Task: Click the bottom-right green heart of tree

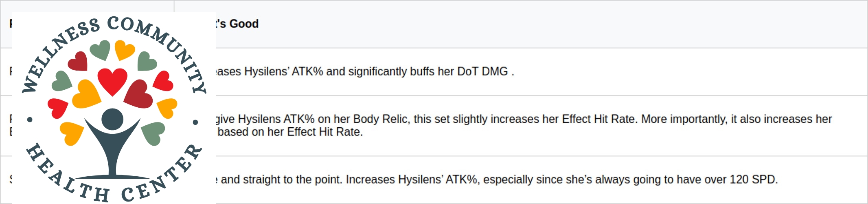Action: pyautogui.click(x=153, y=133)
